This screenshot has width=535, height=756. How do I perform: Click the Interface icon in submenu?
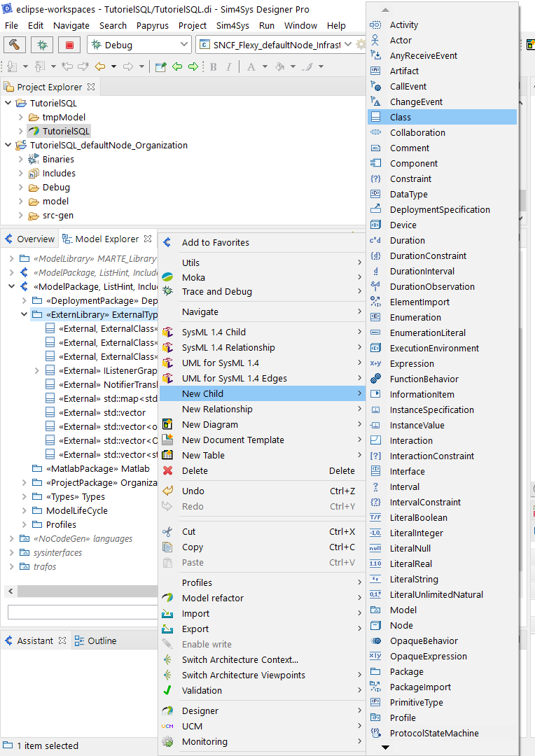tap(375, 471)
